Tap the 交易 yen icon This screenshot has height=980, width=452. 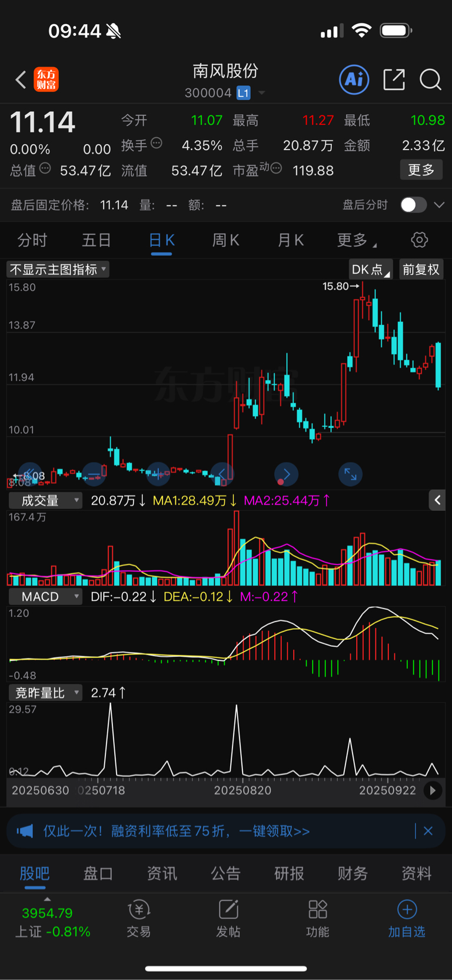click(139, 909)
